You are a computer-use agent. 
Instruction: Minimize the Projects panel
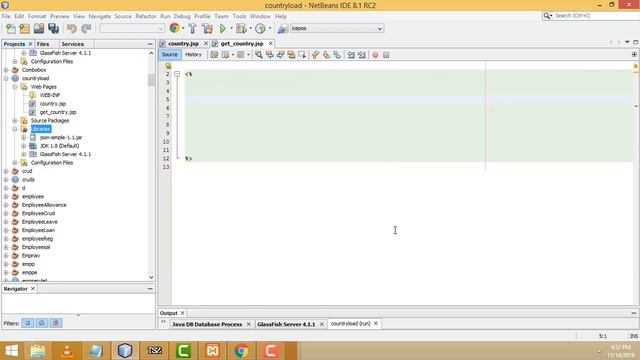pyautogui.click(x=150, y=44)
